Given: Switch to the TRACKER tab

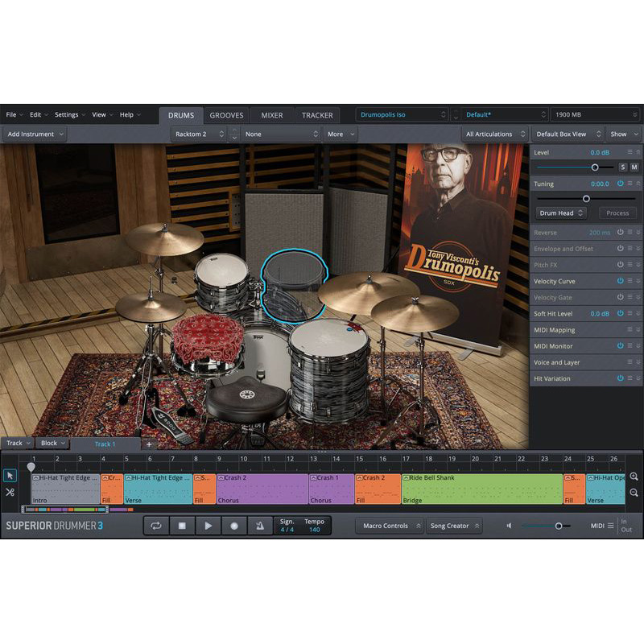Looking at the screenshot, I should (x=317, y=115).
